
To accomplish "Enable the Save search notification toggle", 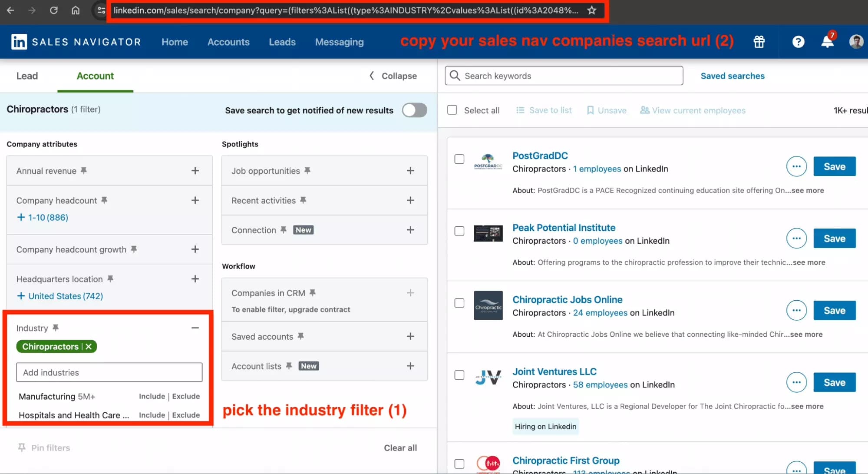I will point(414,110).
